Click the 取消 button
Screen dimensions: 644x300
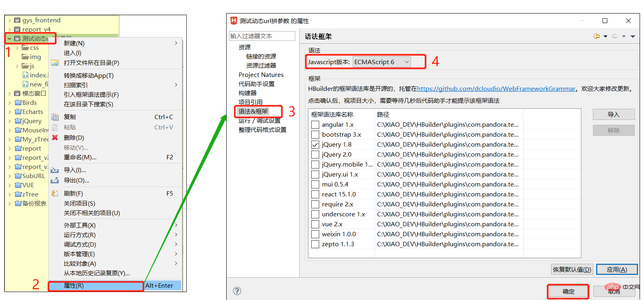(x=614, y=291)
